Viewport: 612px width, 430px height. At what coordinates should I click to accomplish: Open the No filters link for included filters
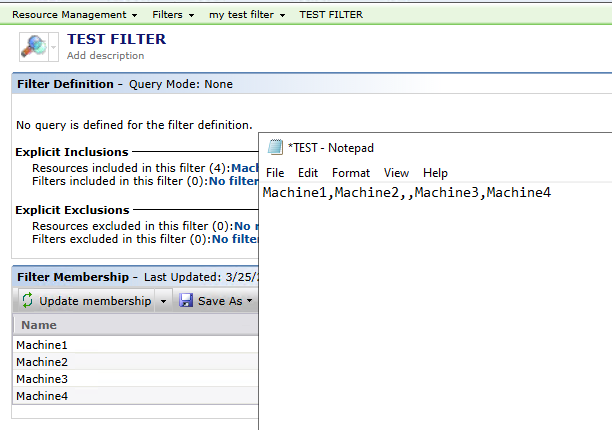point(234,181)
